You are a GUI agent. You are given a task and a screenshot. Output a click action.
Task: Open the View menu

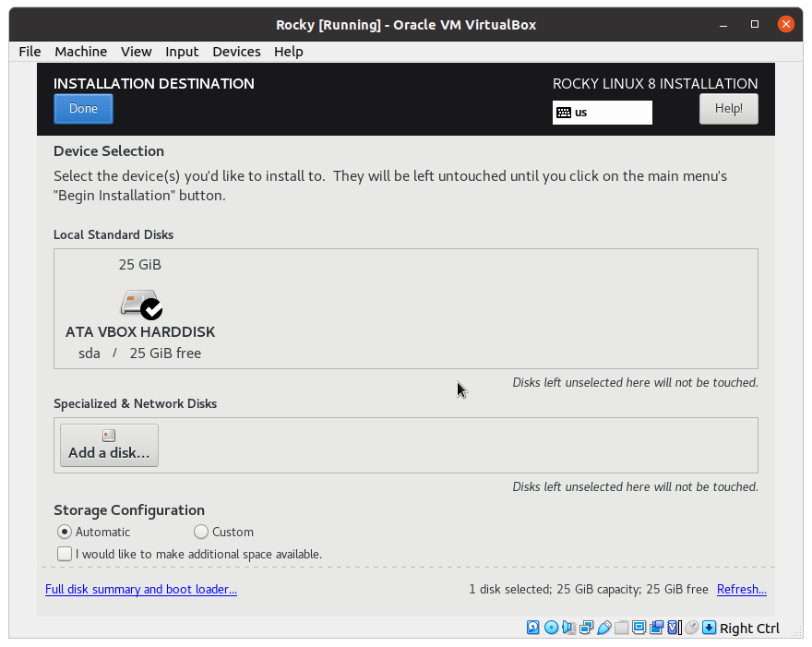137,52
